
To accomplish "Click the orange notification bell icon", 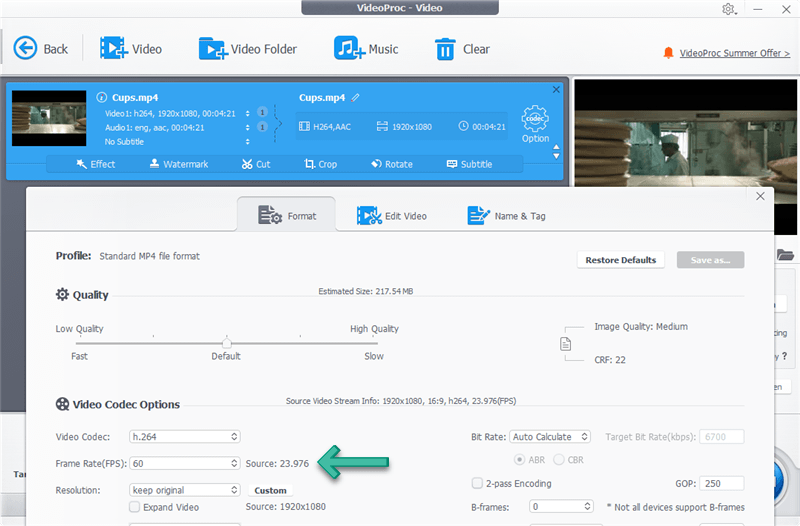I will (668, 53).
